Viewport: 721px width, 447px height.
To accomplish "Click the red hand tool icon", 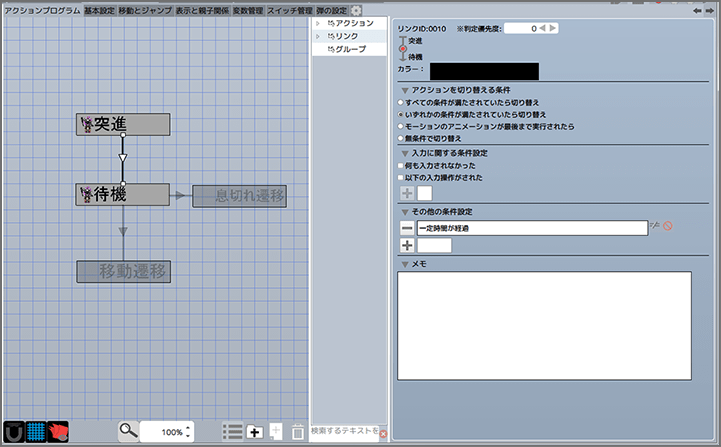I will click(x=58, y=431).
